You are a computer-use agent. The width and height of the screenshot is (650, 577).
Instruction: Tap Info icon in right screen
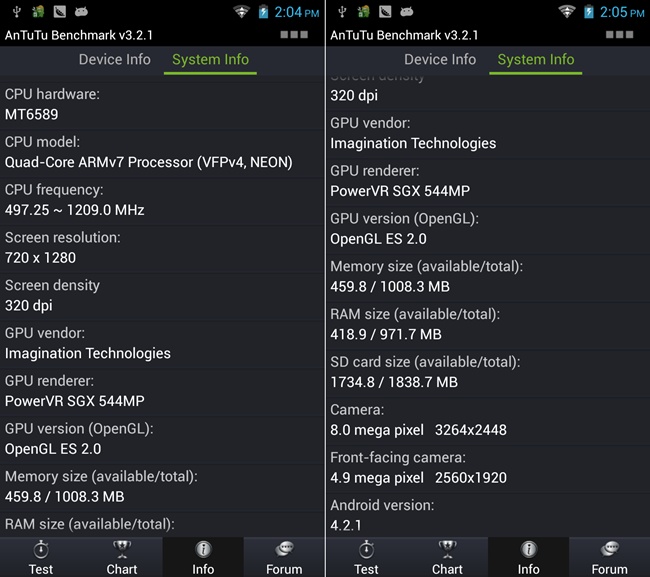529,550
